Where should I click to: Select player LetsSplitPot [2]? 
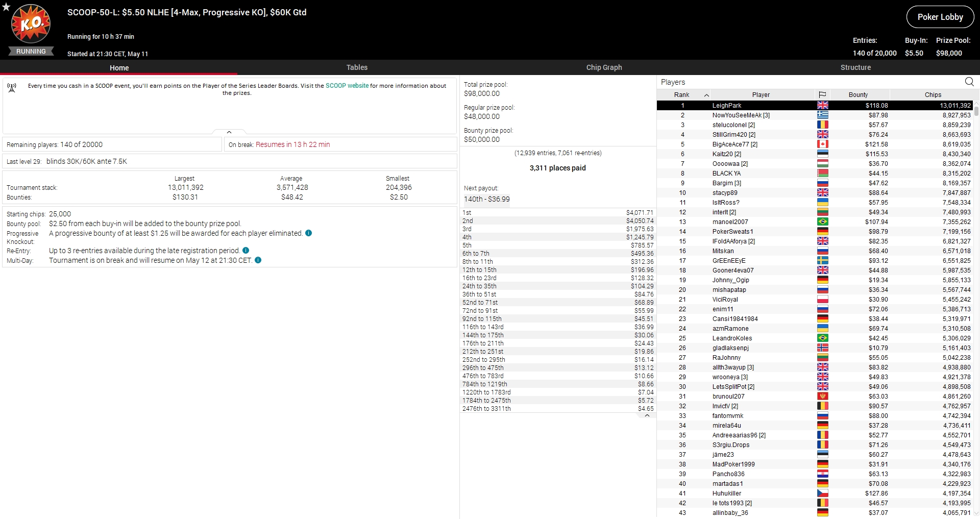815,387
